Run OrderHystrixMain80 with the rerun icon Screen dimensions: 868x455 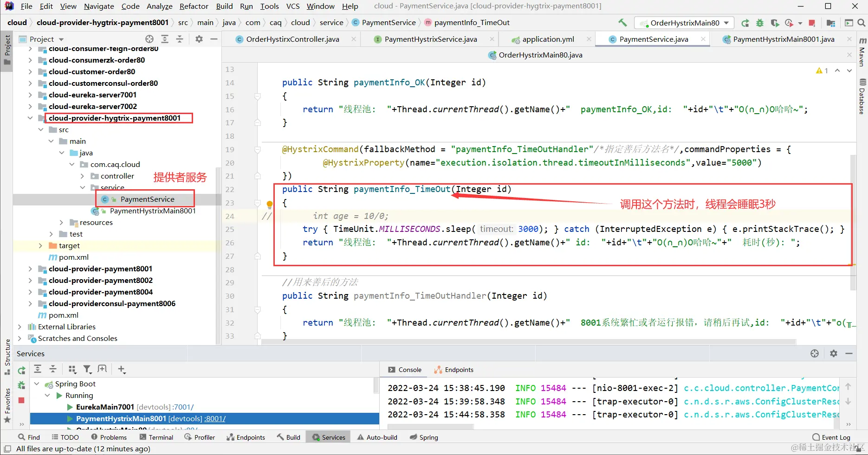tap(745, 23)
